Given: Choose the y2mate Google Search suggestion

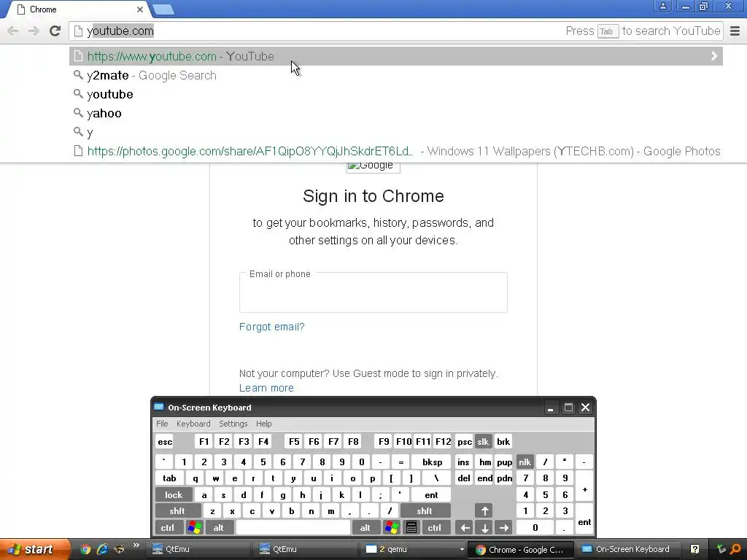Looking at the screenshot, I should pyautogui.click(x=395, y=75).
